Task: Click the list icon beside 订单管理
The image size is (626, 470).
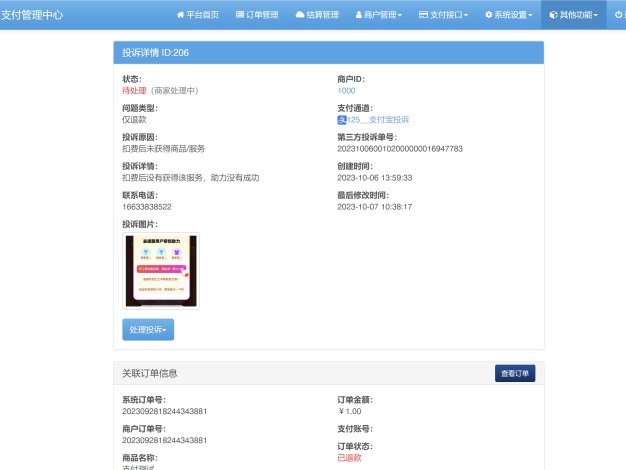Action: pyautogui.click(x=240, y=15)
